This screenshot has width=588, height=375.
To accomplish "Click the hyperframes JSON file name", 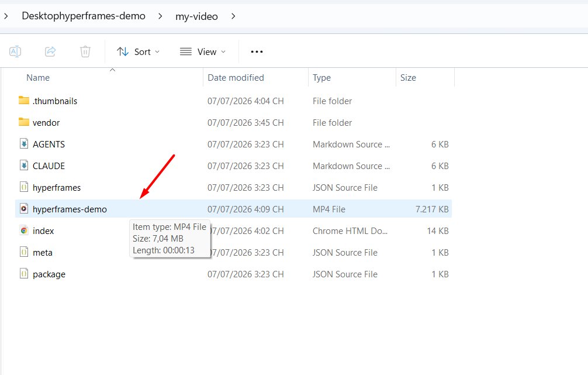I will pos(57,188).
